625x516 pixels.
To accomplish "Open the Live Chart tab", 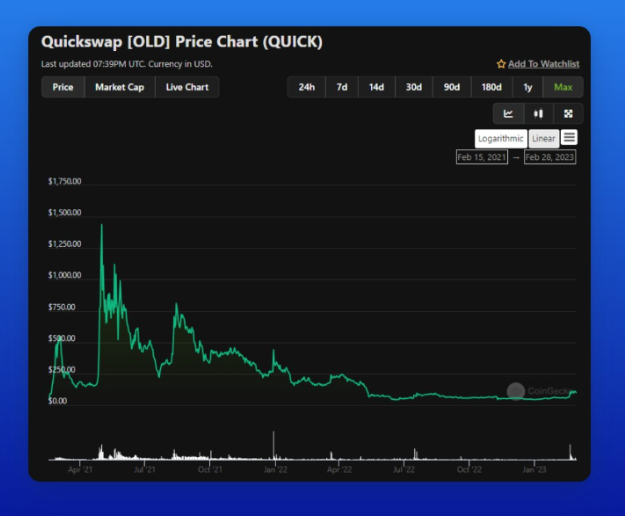I will pyautogui.click(x=187, y=87).
